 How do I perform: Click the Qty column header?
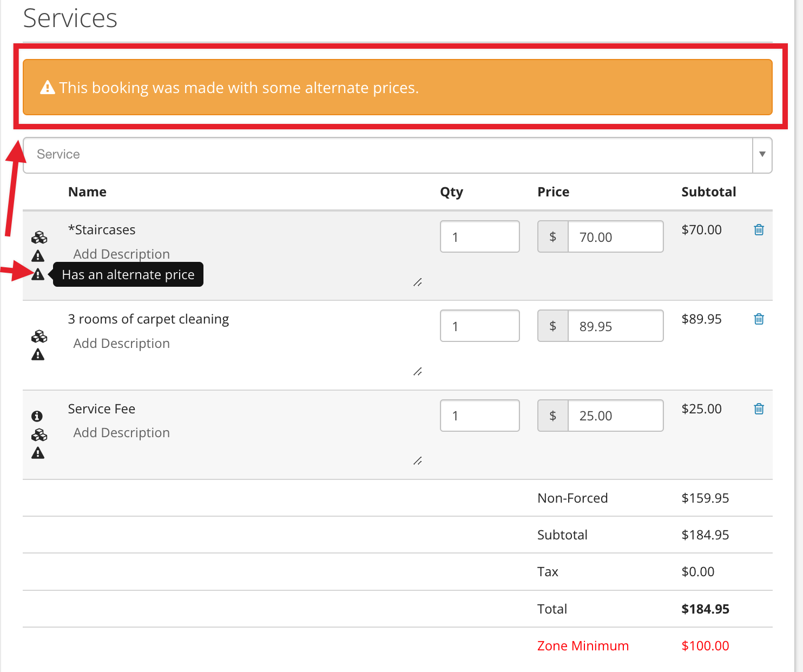click(452, 192)
